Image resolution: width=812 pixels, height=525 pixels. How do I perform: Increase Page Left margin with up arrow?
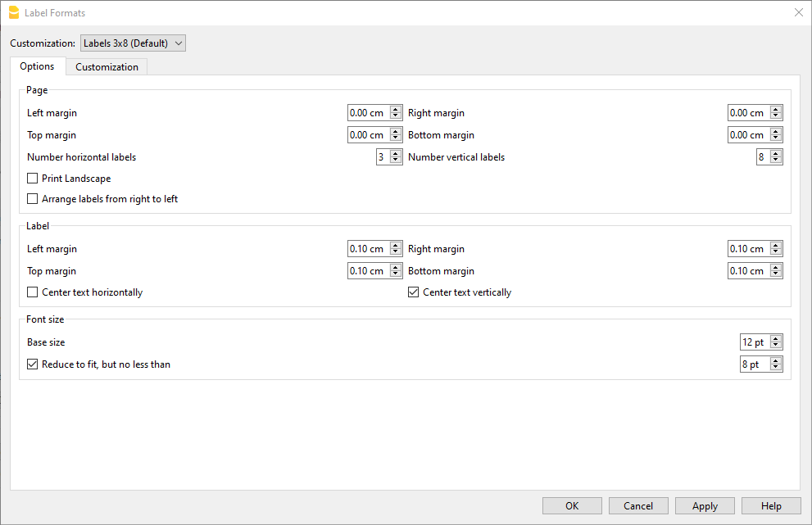[x=396, y=110]
